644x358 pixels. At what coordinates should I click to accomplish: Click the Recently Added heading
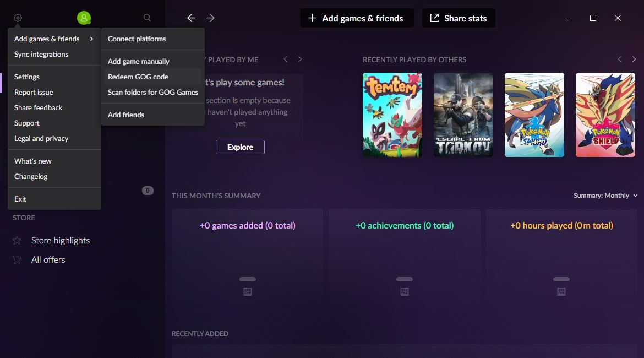click(200, 333)
